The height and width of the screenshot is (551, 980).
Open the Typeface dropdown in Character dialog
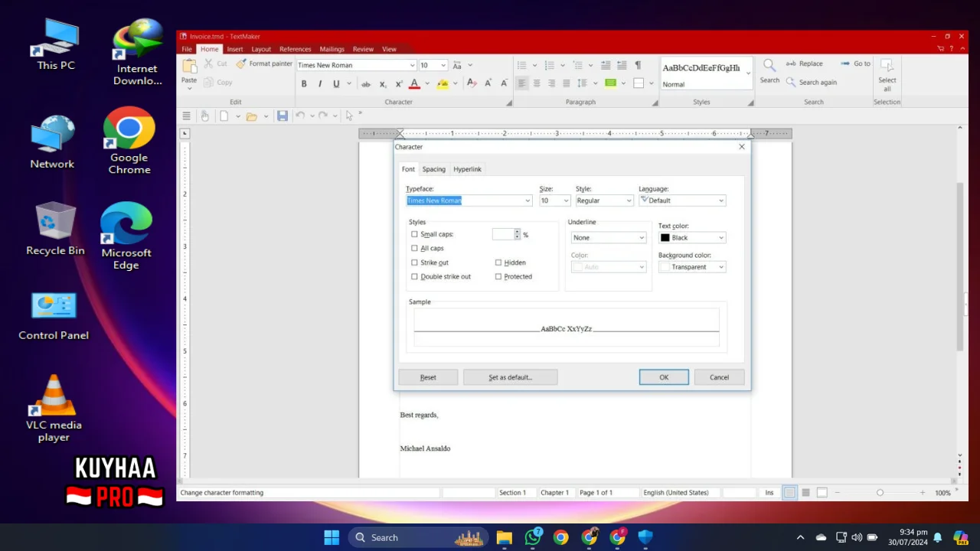[x=528, y=201]
